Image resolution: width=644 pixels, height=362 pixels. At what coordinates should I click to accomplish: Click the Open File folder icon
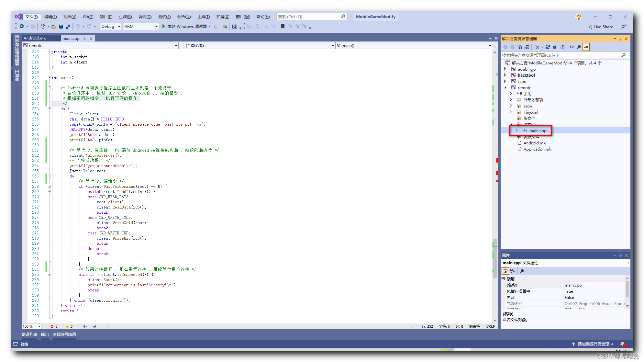pyautogui.click(x=54, y=26)
